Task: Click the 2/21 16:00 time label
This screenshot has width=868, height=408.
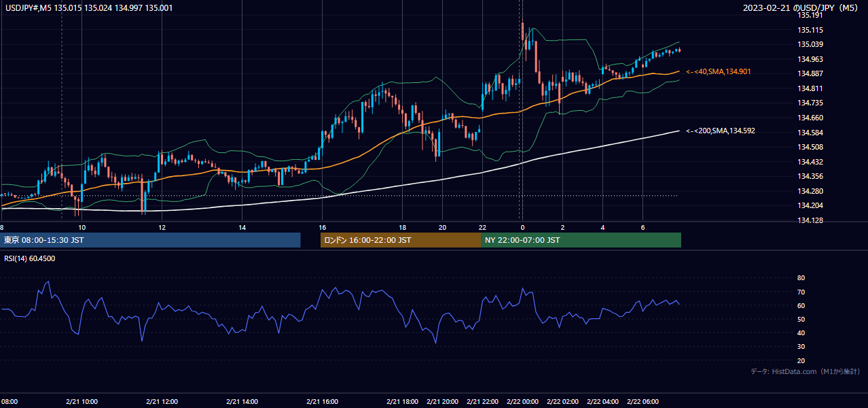Action: (322, 401)
